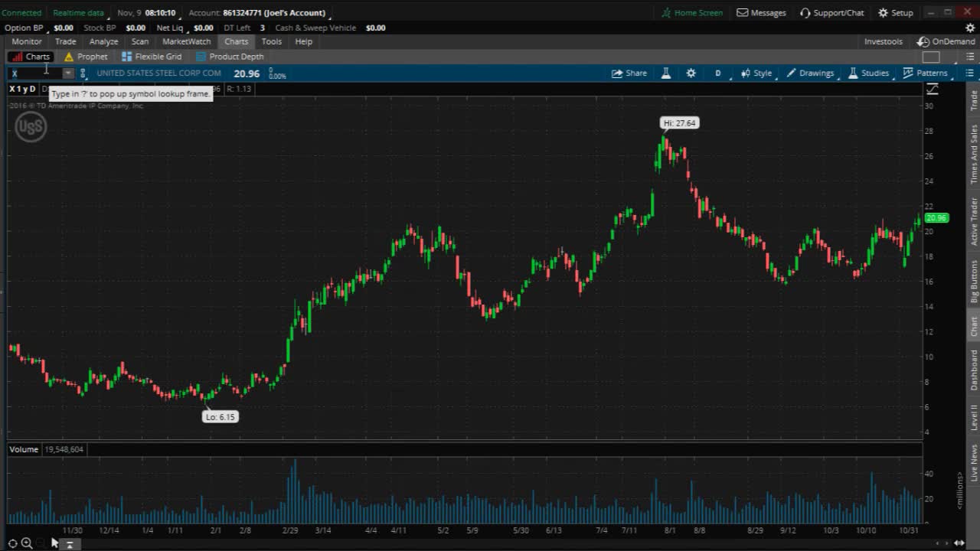This screenshot has height=551, width=980.
Task: Open the Investools tab
Action: coord(883,41)
